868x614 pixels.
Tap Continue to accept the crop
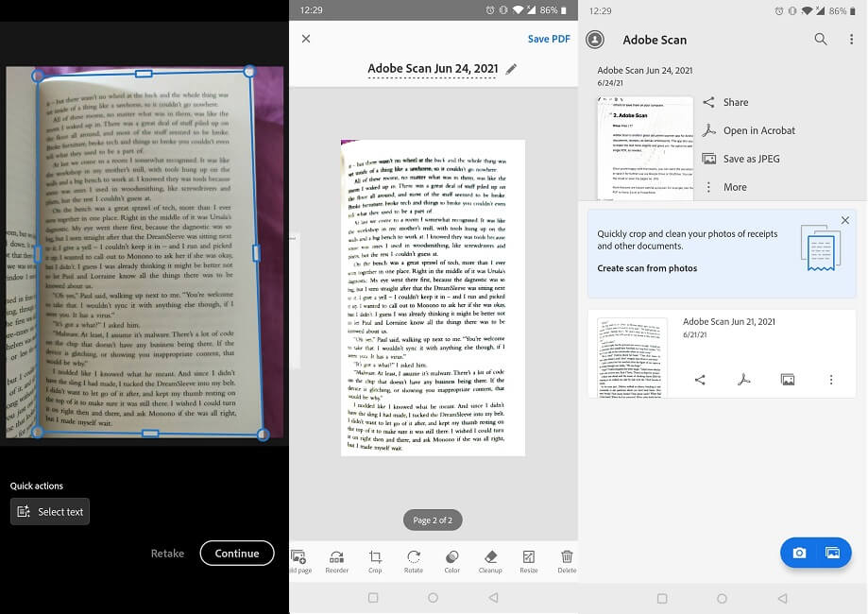pyautogui.click(x=236, y=553)
